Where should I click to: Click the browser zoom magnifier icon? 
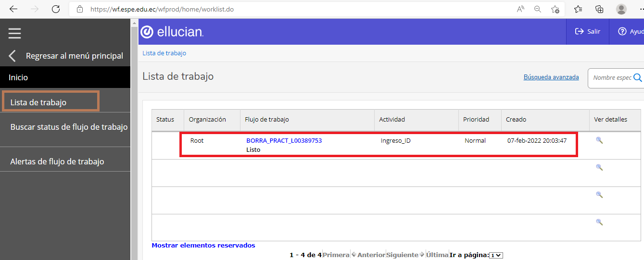tap(538, 9)
